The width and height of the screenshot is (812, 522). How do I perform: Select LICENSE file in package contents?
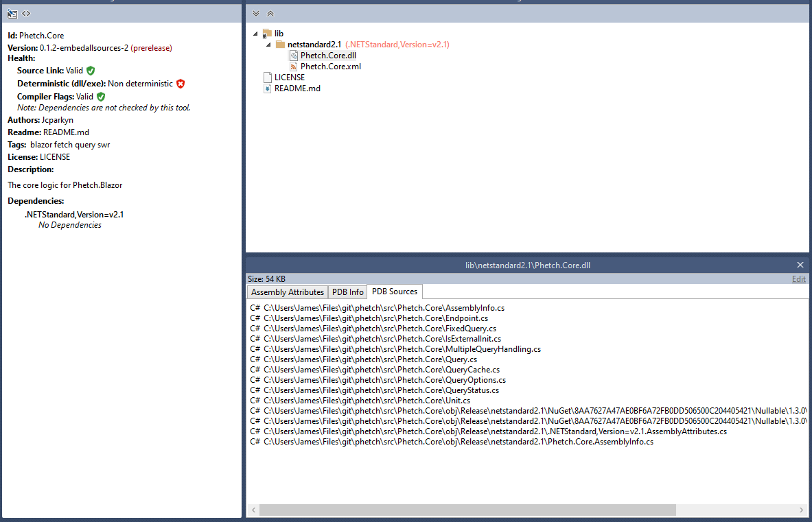290,77
